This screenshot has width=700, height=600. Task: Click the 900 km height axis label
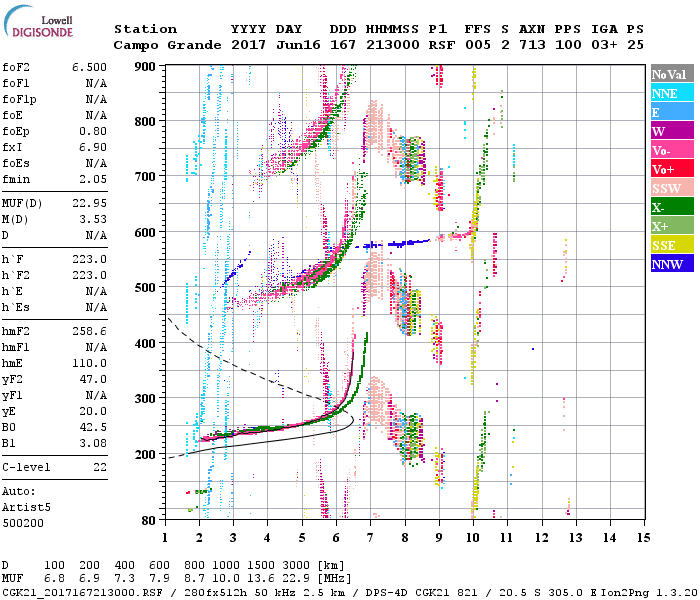click(147, 66)
